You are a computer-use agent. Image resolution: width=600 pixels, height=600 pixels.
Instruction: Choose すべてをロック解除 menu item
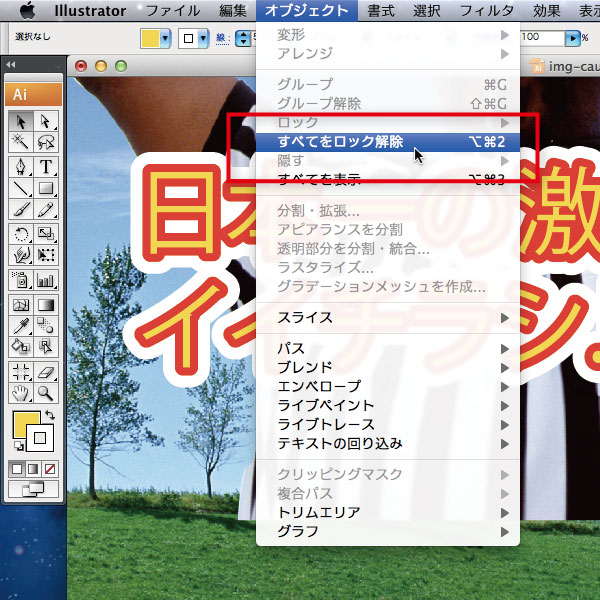tap(340, 142)
